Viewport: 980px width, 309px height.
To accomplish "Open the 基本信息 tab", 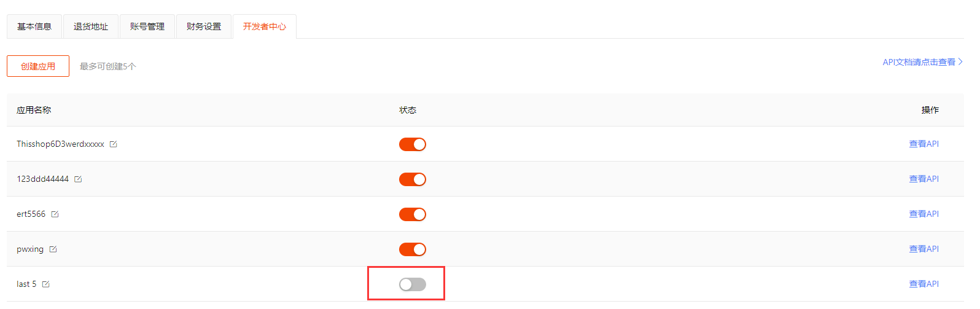I will click(x=34, y=26).
